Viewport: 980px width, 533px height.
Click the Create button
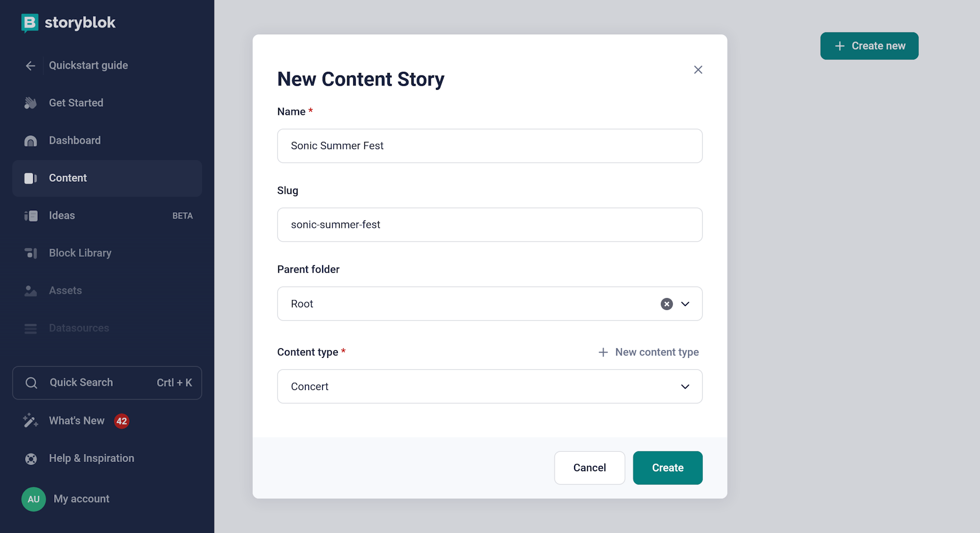(x=668, y=468)
